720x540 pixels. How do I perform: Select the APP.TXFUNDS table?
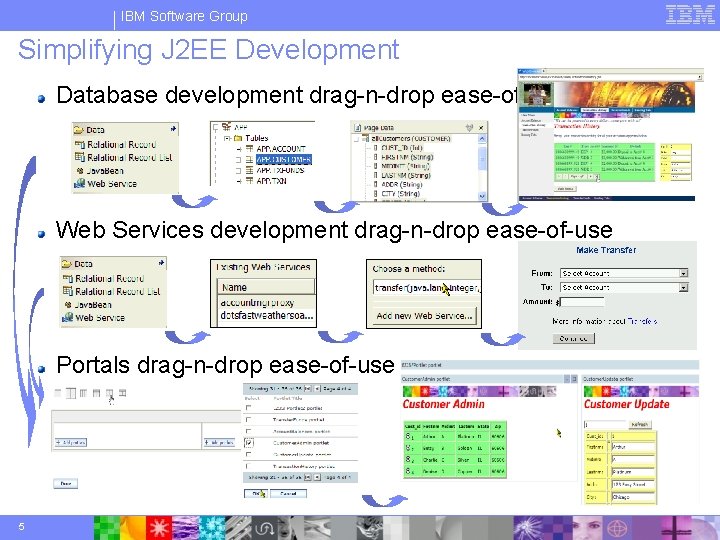(280, 170)
